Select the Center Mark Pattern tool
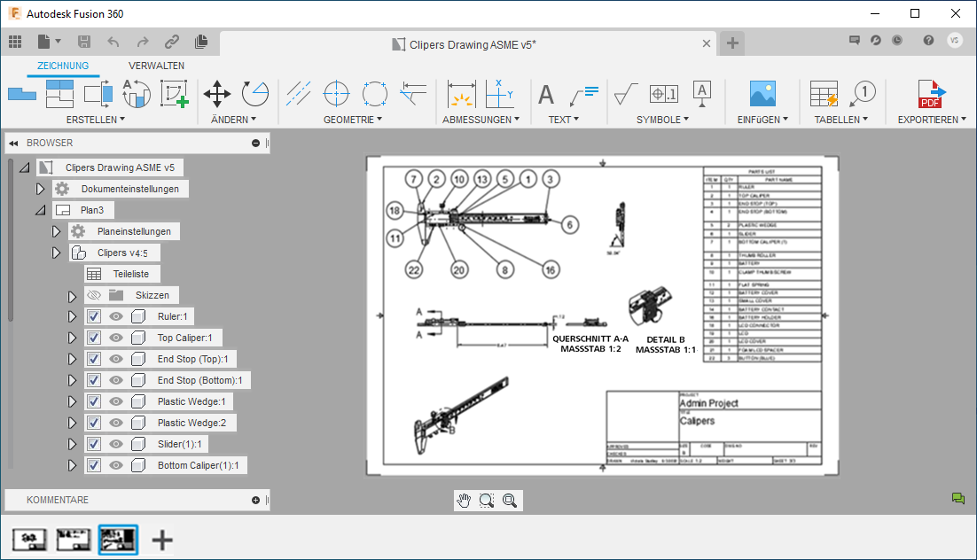977x560 pixels. pyautogui.click(x=374, y=94)
